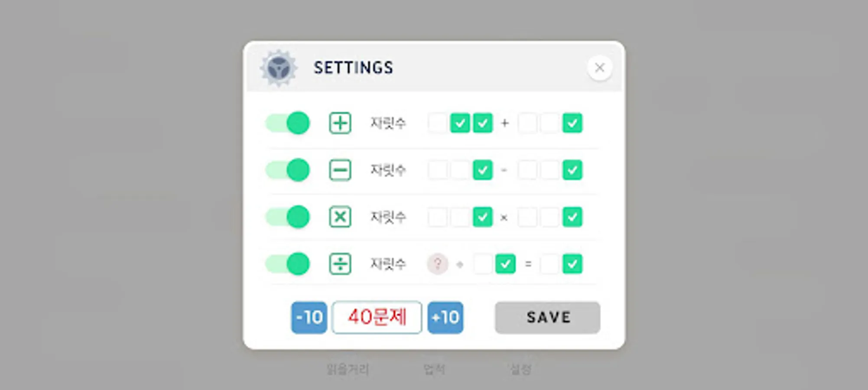Uncheck the checked box left of the minus sign

(483, 170)
